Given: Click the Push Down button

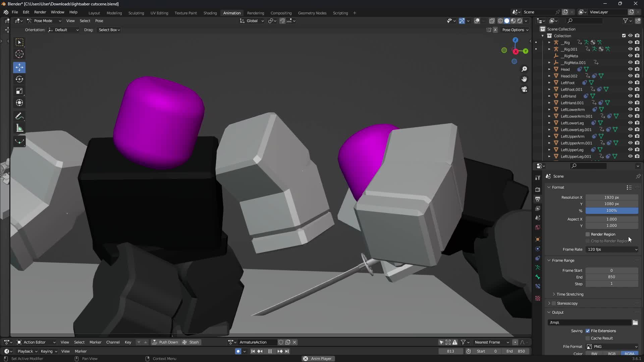Looking at the screenshot, I should [165, 342].
